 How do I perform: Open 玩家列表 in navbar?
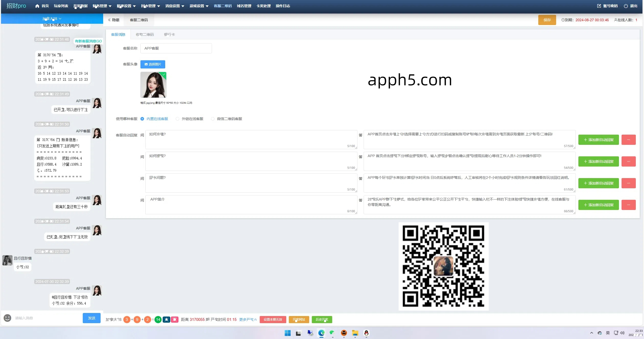click(x=61, y=6)
